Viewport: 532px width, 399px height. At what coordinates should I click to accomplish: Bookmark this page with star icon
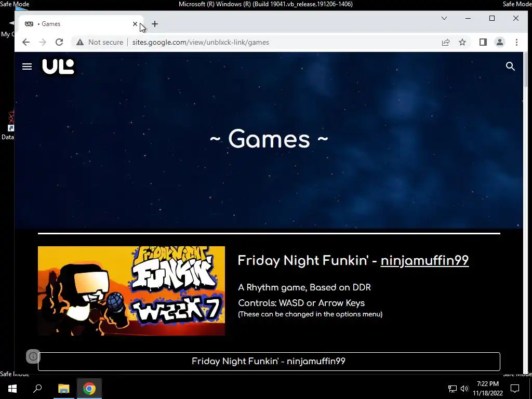[x=462, y=42]
